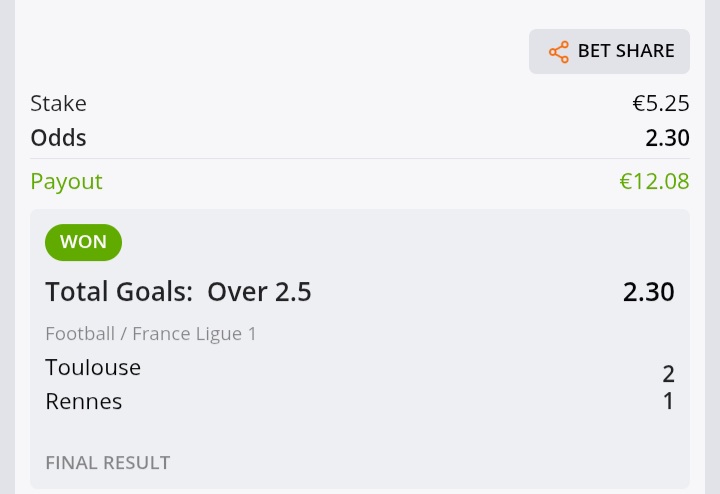Click the green Payout label

[67, 182]
